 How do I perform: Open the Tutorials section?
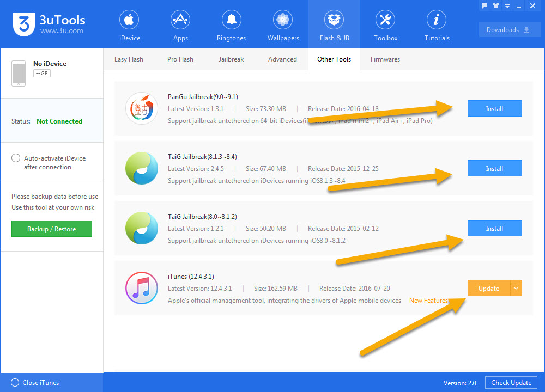[437, 26]
